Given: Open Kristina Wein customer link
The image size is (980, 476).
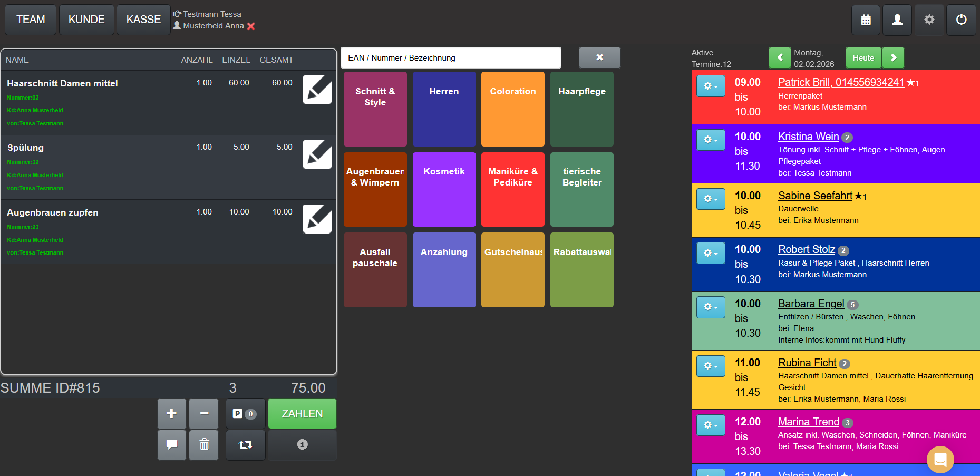Looking at the screenshot, I should click(x=808, y=137).
